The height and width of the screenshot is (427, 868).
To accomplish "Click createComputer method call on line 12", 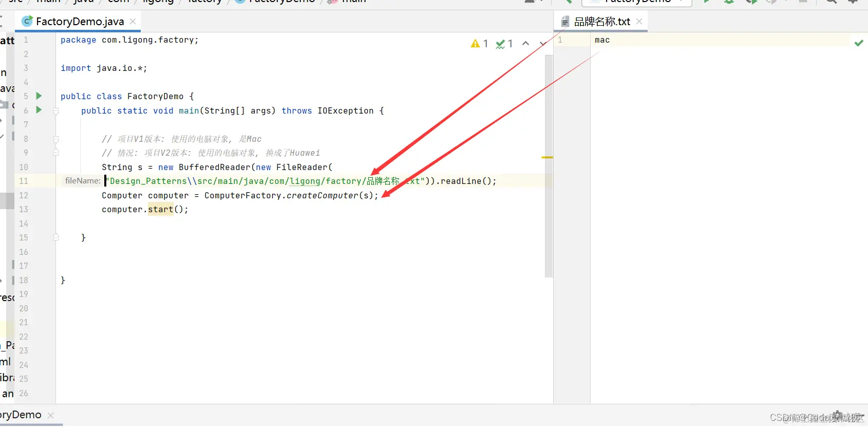I will [x=322, y=196].
